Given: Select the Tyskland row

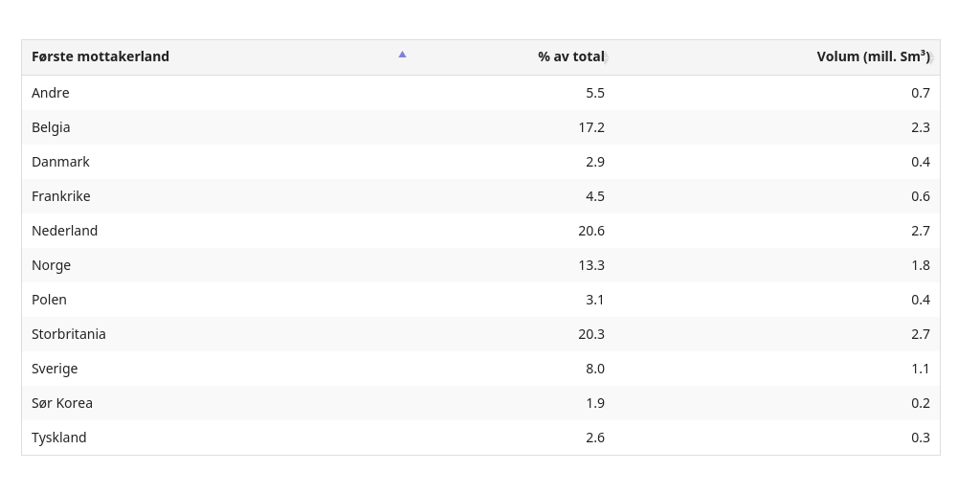Looking at the screenshot, I should point(59,438).
